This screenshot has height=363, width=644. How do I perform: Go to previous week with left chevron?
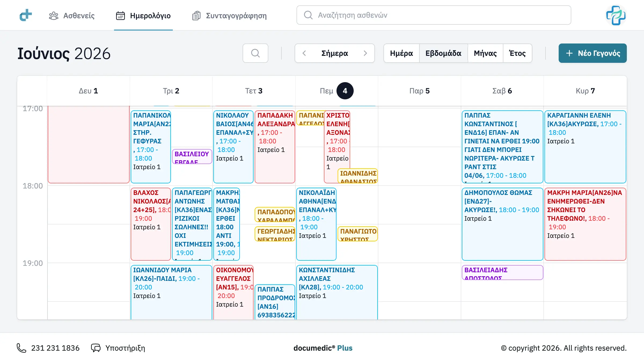click(304, 53)
